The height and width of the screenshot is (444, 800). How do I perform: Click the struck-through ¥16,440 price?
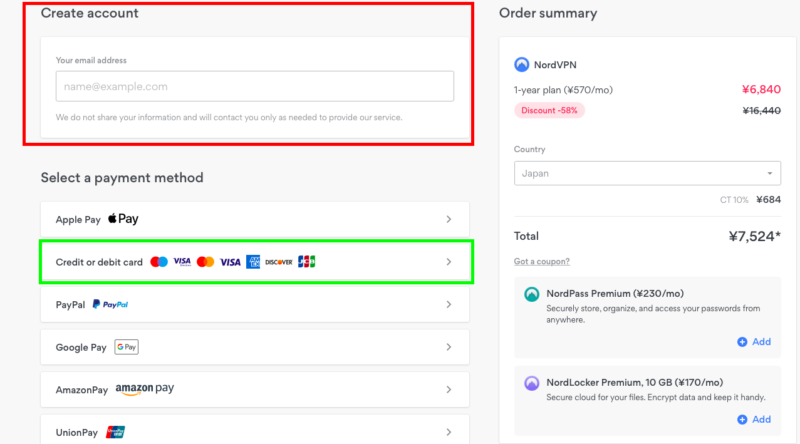click(762, 111)
